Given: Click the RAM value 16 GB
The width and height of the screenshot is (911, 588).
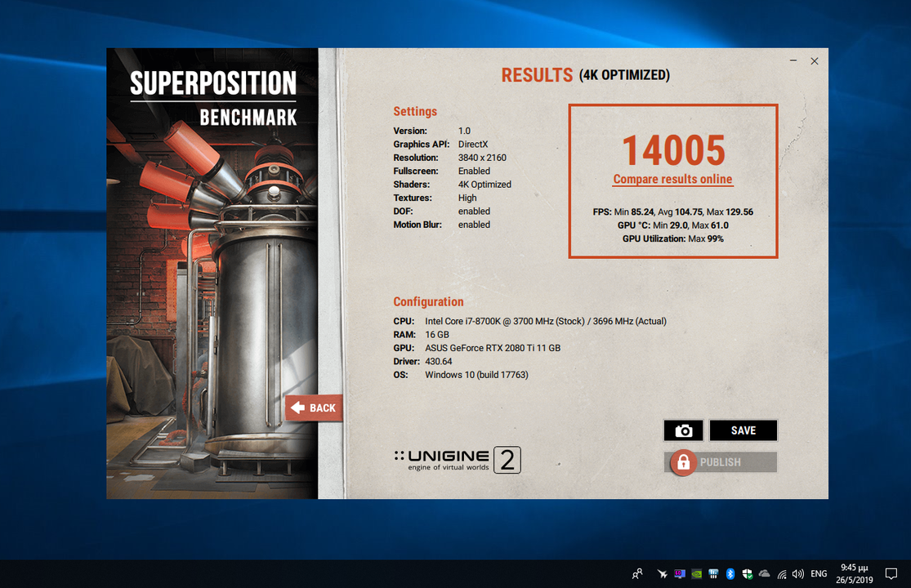Looking at the screenshot, I should (437, 334).
